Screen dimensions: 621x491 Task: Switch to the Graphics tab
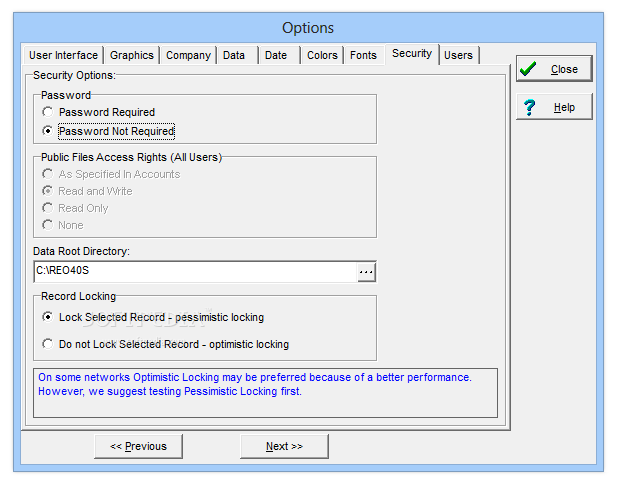point(132,55)
